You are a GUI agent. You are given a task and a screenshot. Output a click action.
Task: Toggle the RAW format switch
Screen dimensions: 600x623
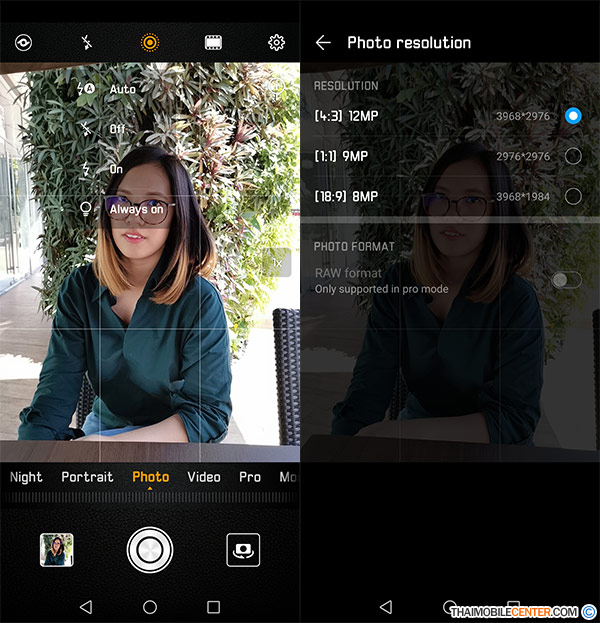coord(566,280)
